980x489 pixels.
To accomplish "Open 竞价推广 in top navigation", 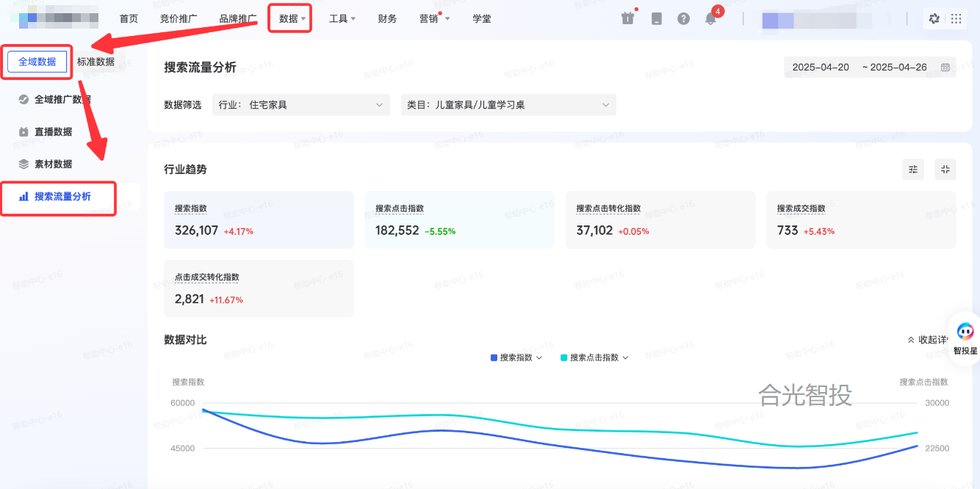I will tap(179, 18).
